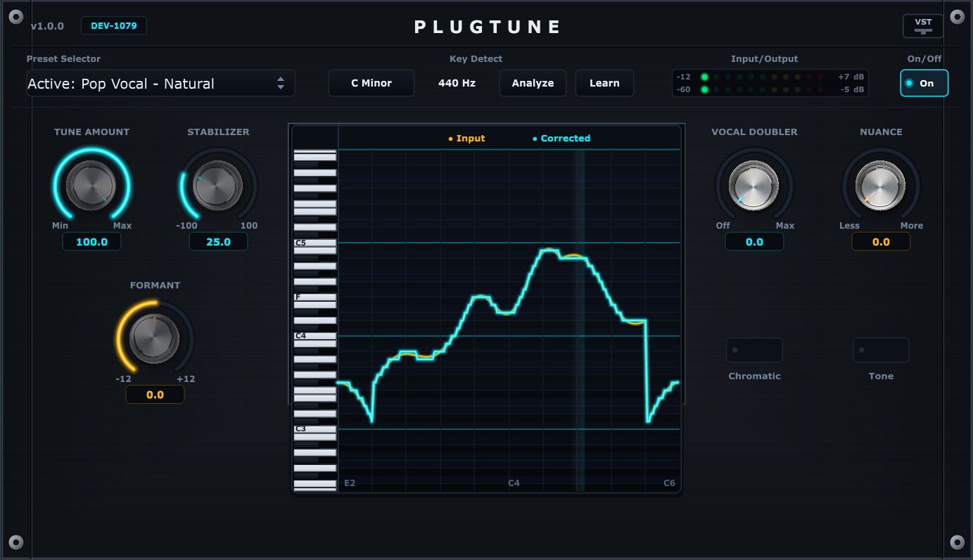
Task: Enable the Tone toggle
Action: (x=881, y=350)
